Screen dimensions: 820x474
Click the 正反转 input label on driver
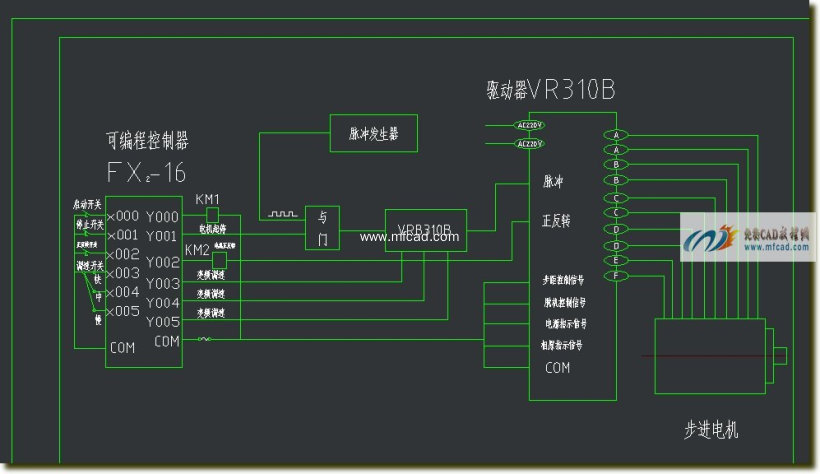pos(556,221)
